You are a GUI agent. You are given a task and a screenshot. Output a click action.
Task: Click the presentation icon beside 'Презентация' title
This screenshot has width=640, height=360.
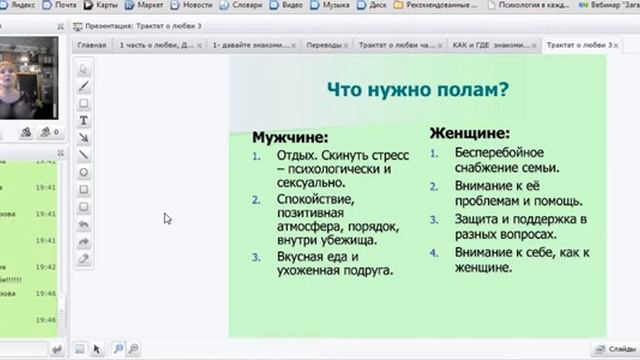[x=78, y=27]
